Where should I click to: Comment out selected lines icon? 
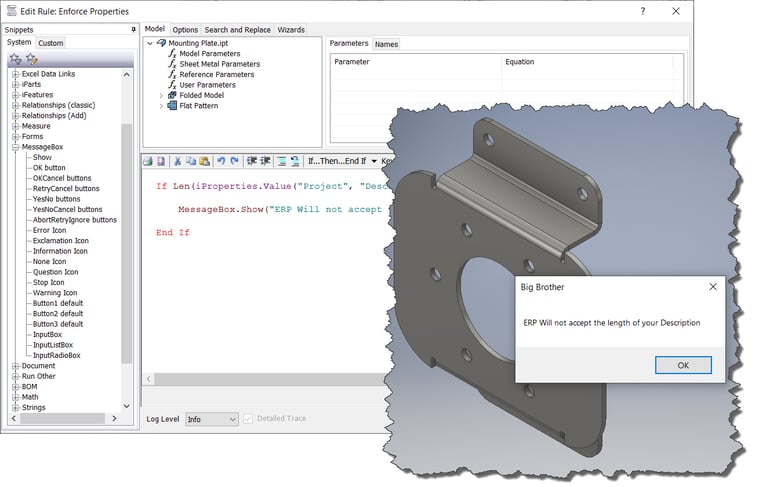click(281, 161)
